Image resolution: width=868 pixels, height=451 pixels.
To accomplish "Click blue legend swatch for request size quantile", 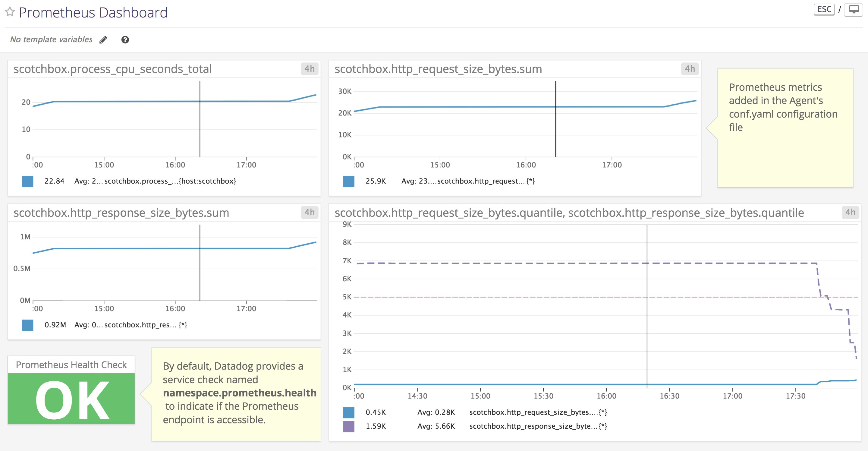I will pos(348,412).
